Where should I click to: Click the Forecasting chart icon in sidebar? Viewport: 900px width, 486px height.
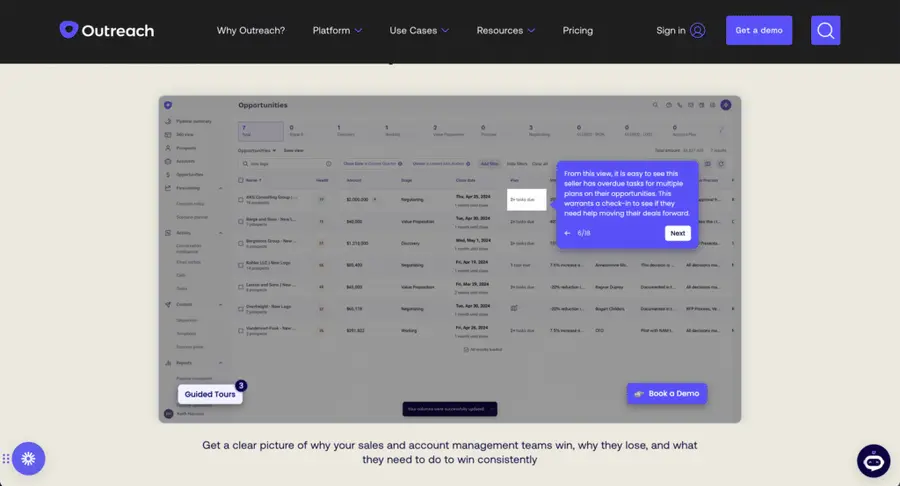click(168, 188)
